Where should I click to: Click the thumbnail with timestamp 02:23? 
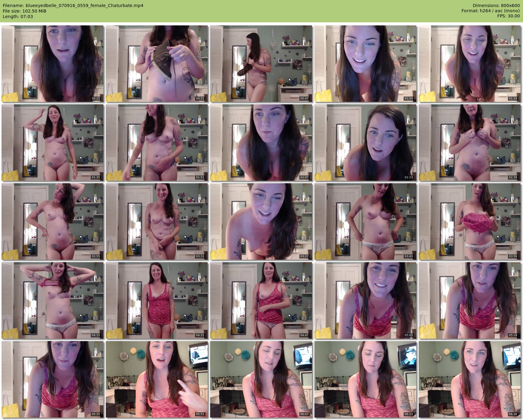click(x=365, y=143)
